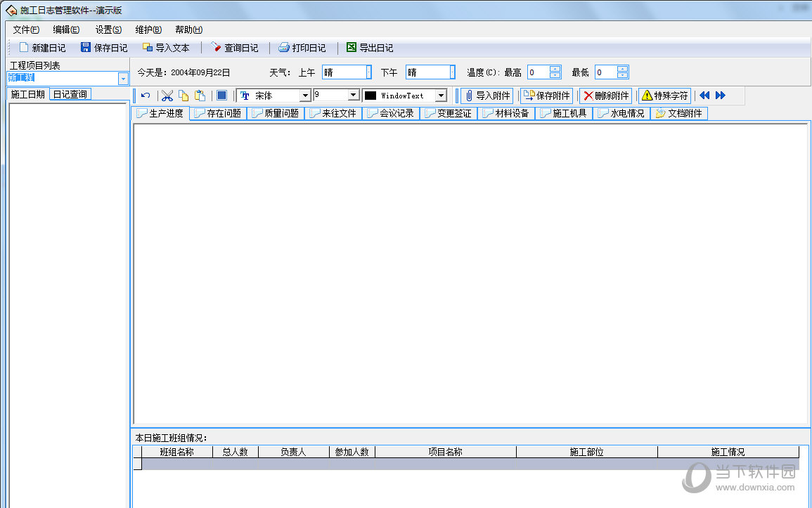This screenshot has height=508, width=812.
Task: Click 保存附件 save attachment button
Action: [546, 96]
